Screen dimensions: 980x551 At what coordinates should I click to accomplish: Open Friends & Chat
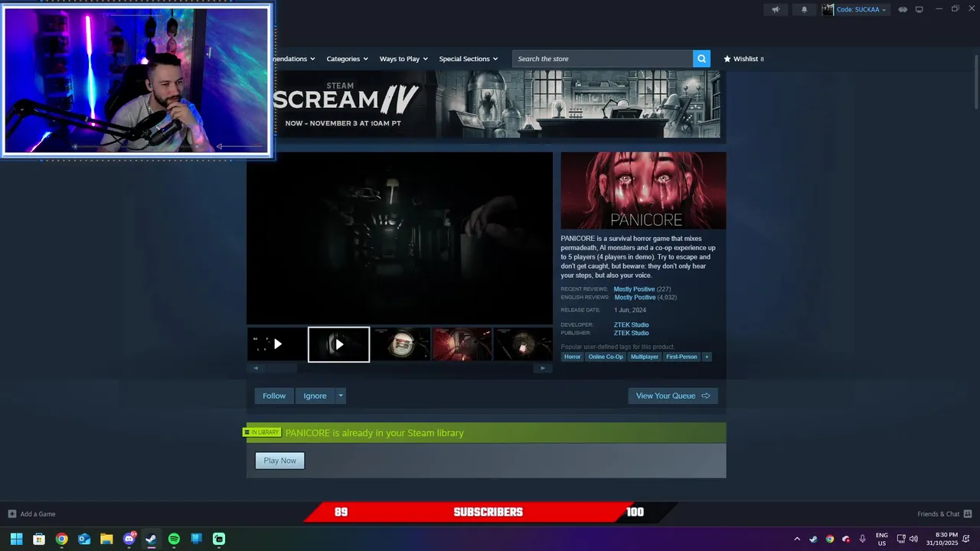point(938,514)
